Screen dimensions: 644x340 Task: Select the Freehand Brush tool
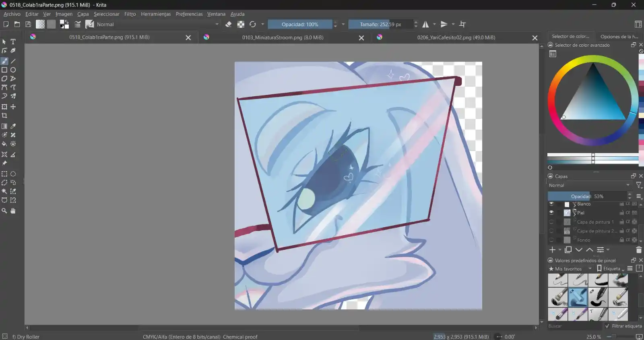4,61
